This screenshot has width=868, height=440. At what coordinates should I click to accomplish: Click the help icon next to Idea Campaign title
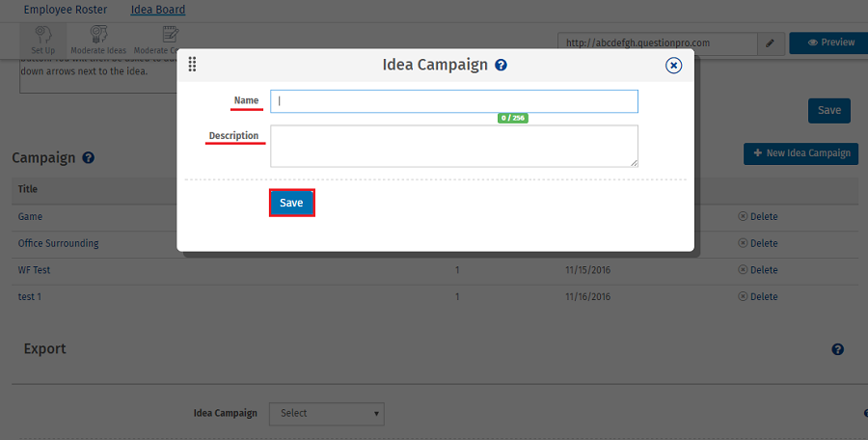[x=502, y=66]
